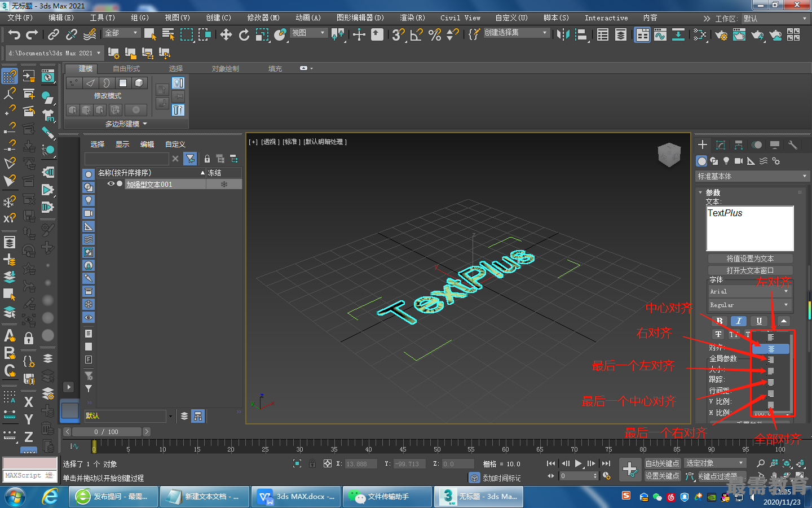Toggle the Scene Explorer icon

603,34
